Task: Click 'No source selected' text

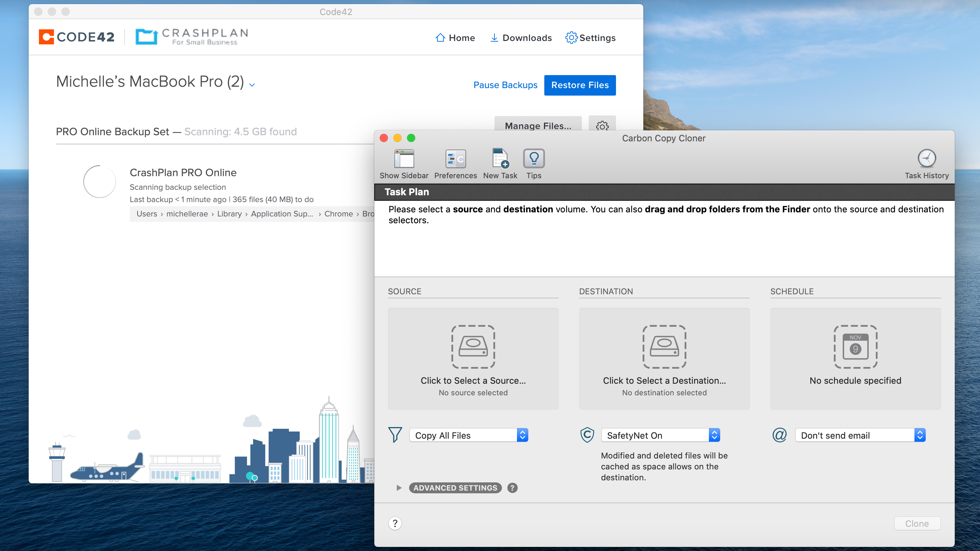Action: click(473, 393)
